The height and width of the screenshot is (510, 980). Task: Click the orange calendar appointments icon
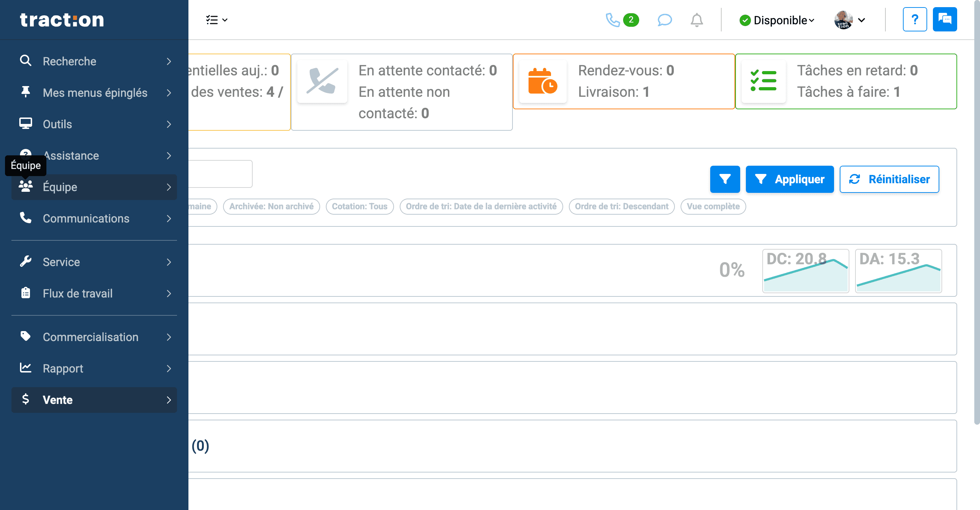pos(542,81)
